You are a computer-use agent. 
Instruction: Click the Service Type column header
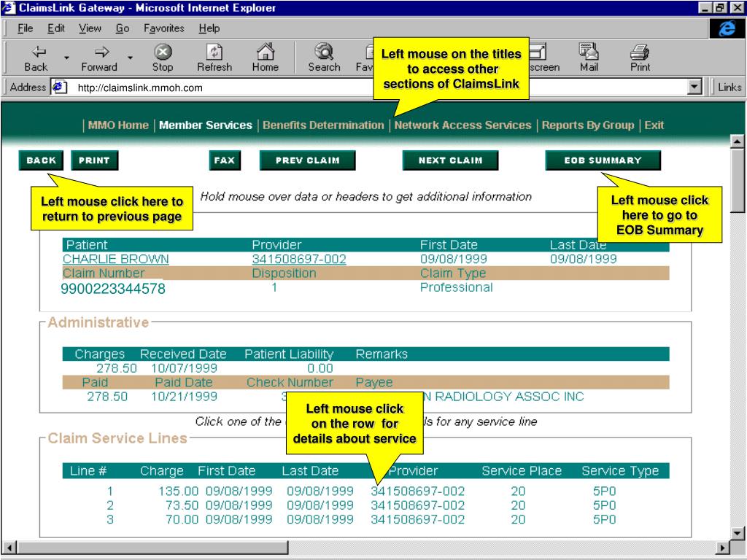click(620, 471)
